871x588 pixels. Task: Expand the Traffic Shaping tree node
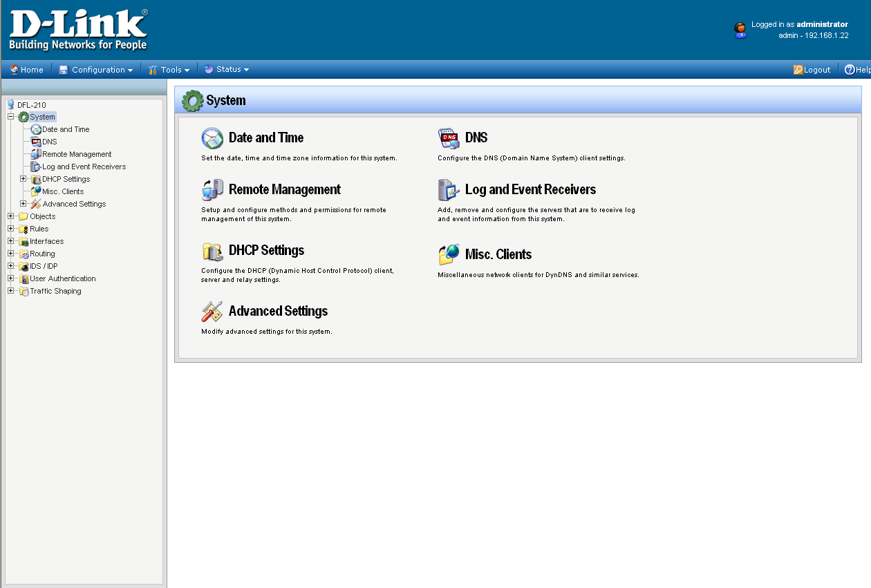[x=11, y=291]
